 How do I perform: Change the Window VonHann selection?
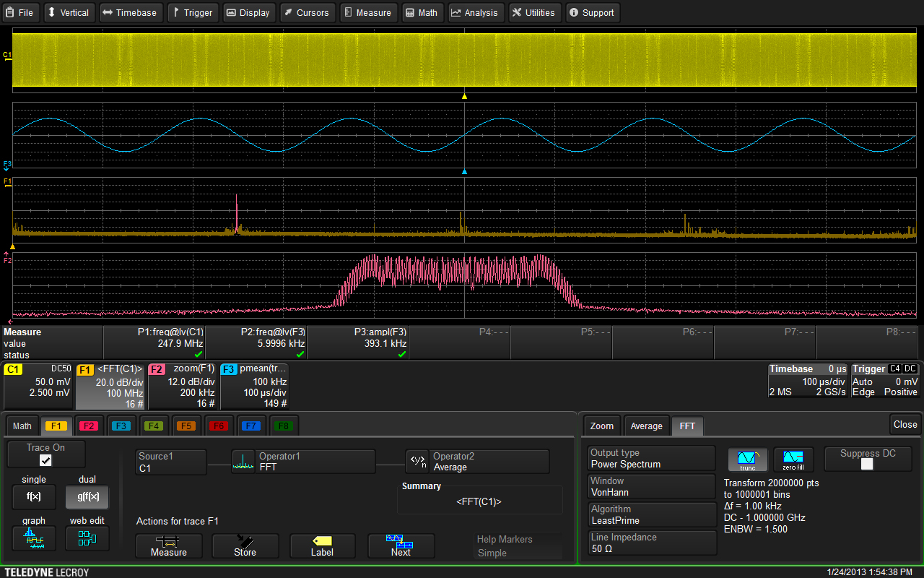click(652, 487)
